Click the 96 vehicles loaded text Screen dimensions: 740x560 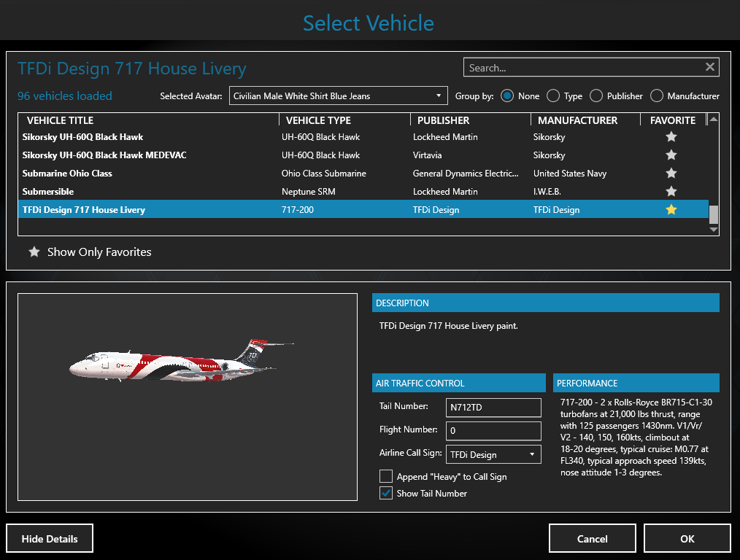65,96
